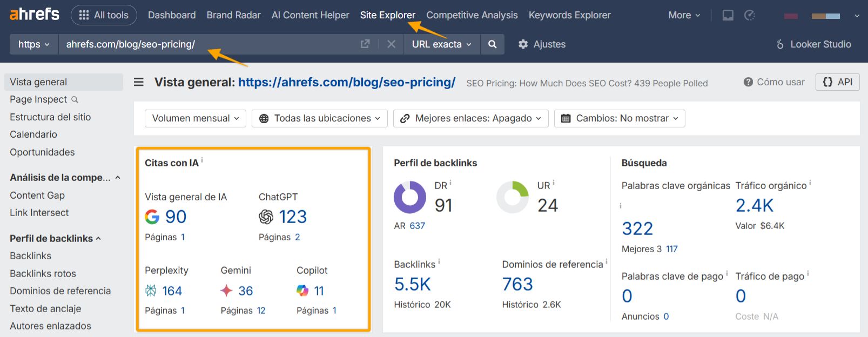The height and width of the screenshot is (337, 868).
Task: Switch to Keywords Explorer tab
Action: point(569,15)
